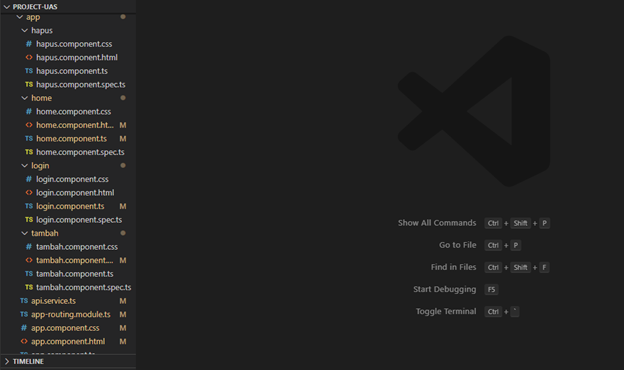Screen dimensions: 624x370
Task: Open hapus.component.css file
Action: pyautogui.click(x=74, y=44)
